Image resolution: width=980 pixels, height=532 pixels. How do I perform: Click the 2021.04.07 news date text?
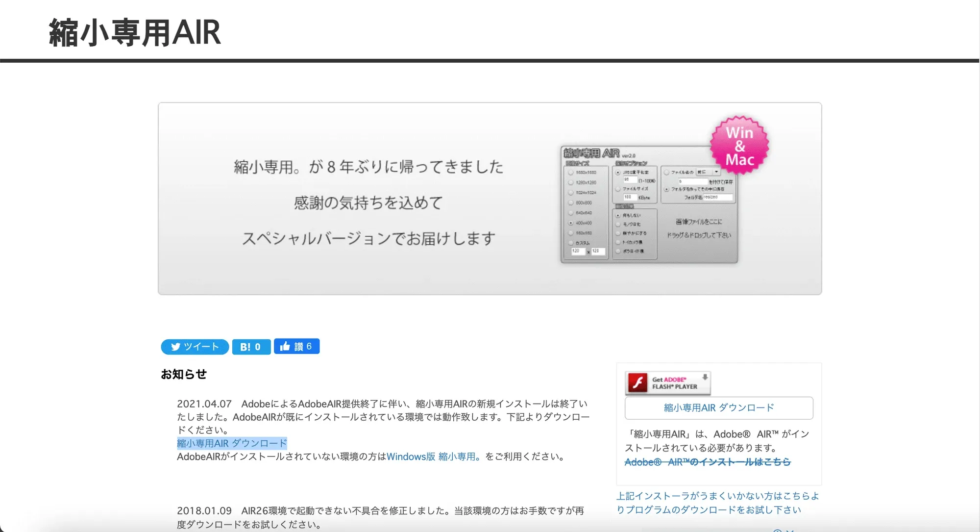(204, 404)
